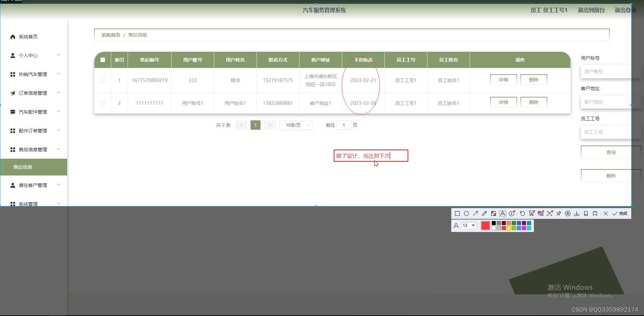This screenshot has height=316, width=644.
Task: Check the row 1 checkbox
Action: [103, 80]
